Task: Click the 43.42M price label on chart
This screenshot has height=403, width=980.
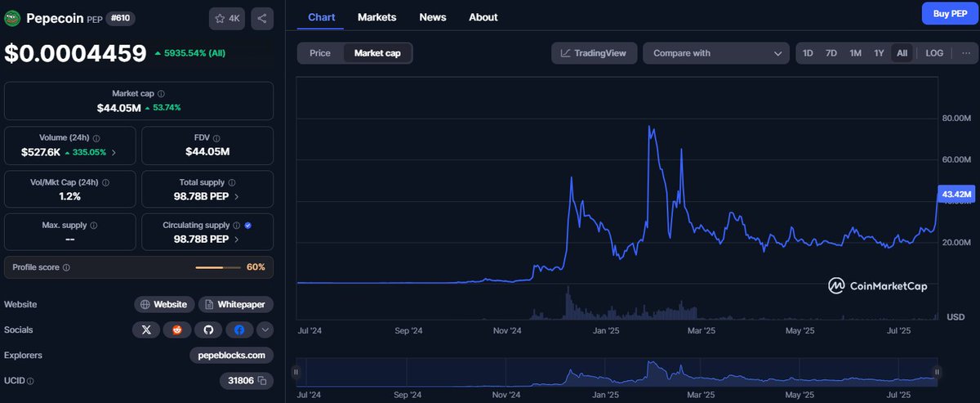Action: [x=957, y=194]
